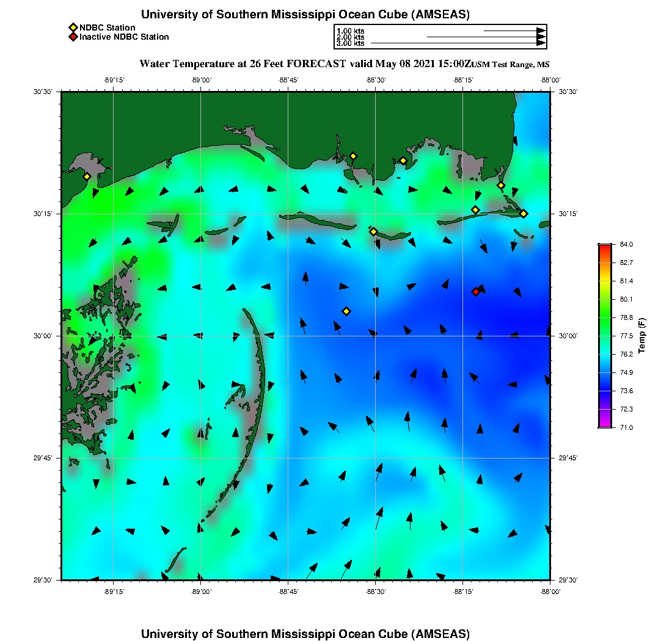Select the westernmost yellow NDBC station marker

coord(87,176)
